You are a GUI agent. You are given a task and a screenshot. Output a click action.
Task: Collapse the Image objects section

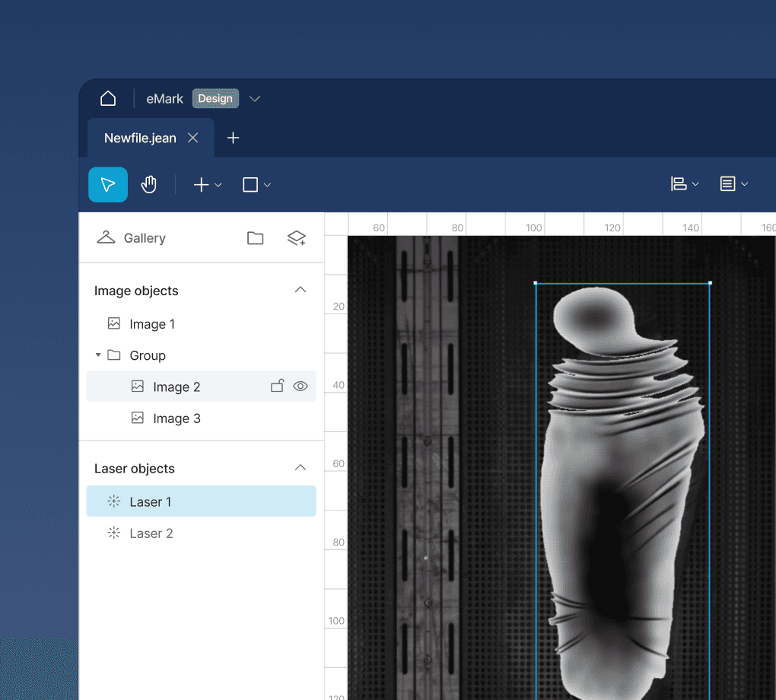coord(301,290)
